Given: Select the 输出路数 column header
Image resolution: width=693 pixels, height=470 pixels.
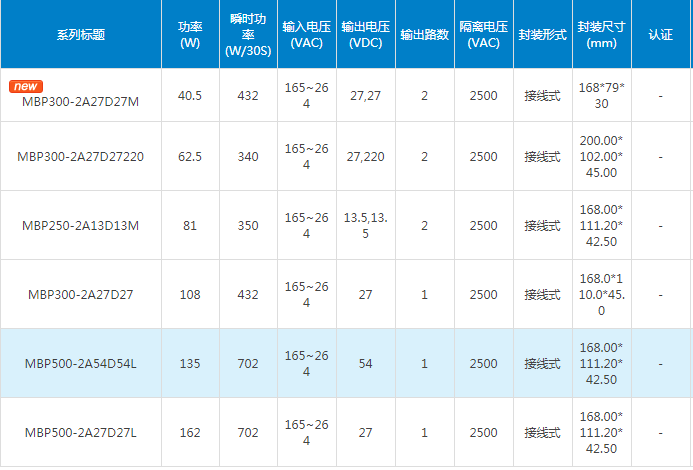Looking at the screenshot, I should (424, 34).
